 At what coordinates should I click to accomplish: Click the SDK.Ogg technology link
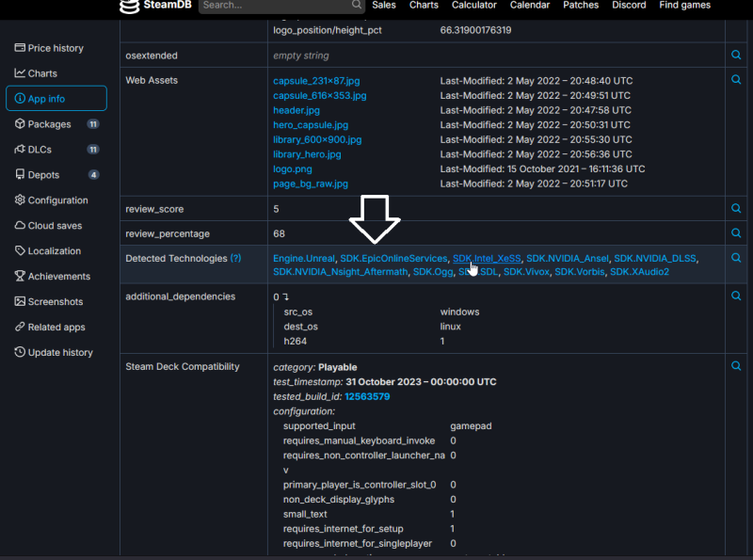[x=433, y=272]
